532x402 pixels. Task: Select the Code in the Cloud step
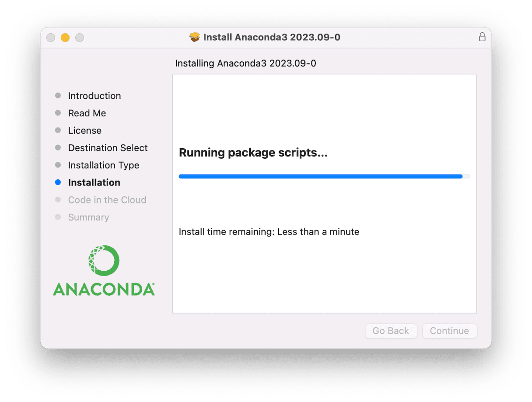pos(107,200)
